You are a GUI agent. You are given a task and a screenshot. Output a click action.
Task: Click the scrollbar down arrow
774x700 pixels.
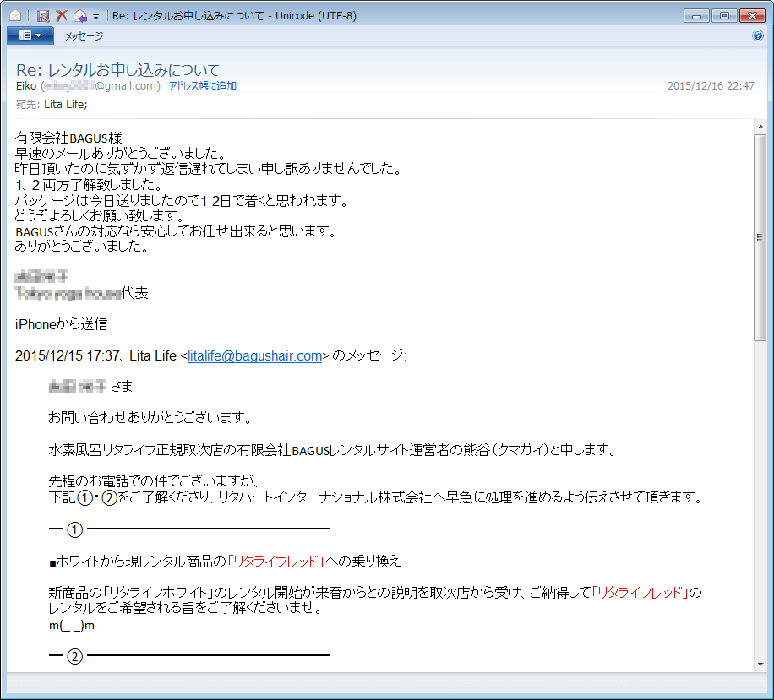(x=760, y=664)
